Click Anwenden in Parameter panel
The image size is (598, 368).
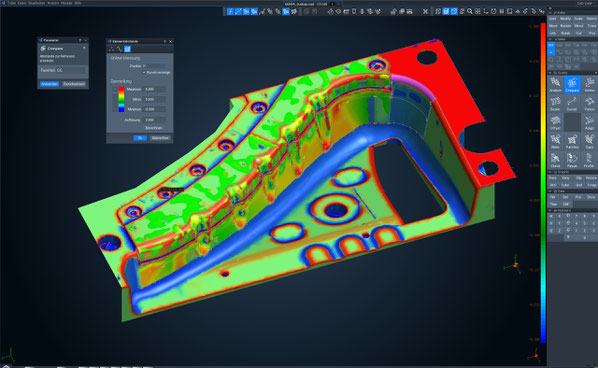49,84
